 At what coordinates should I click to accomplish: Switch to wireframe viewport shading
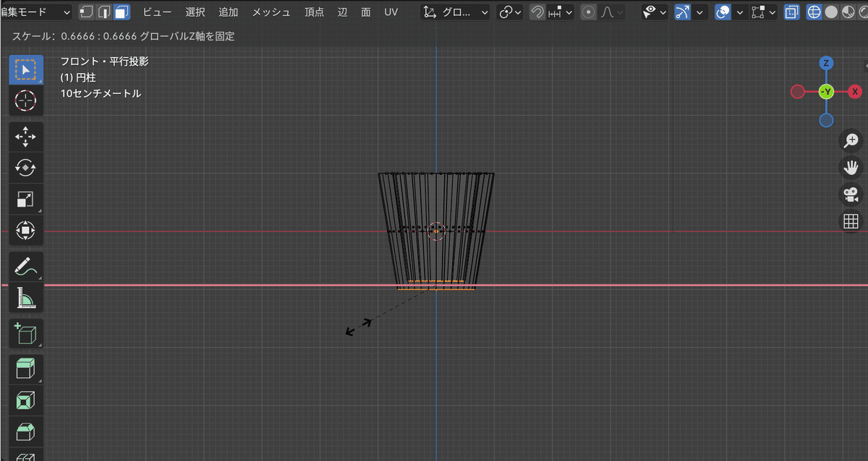pos(814,12)
